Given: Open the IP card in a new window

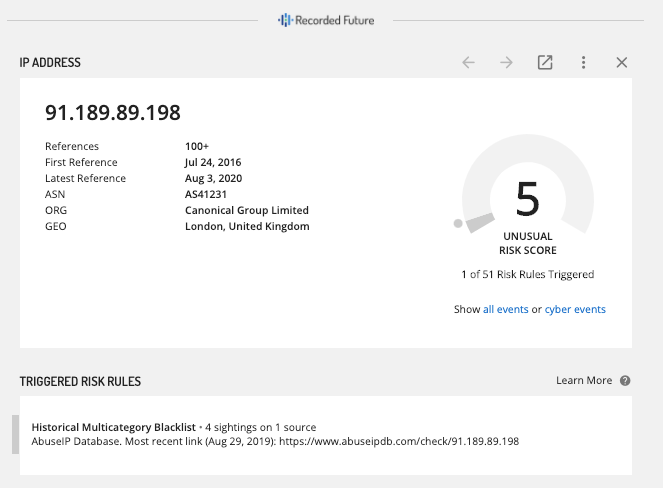Looking at the screenshot, I should pos(545,63).
